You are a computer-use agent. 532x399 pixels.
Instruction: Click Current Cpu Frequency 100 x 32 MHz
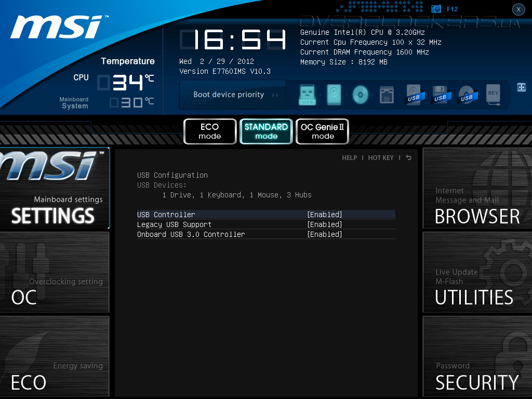tap(371, 42)
